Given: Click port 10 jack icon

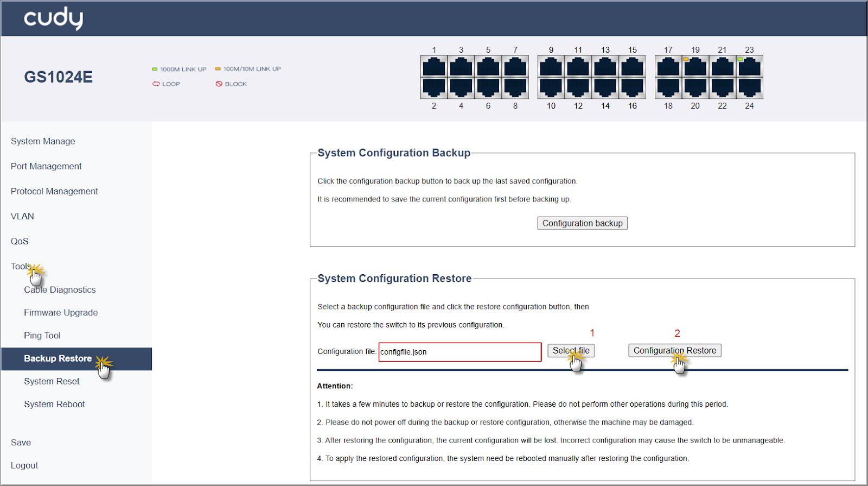Looking at the screenshot, I should pyautogui.click(x=551, y=88).
